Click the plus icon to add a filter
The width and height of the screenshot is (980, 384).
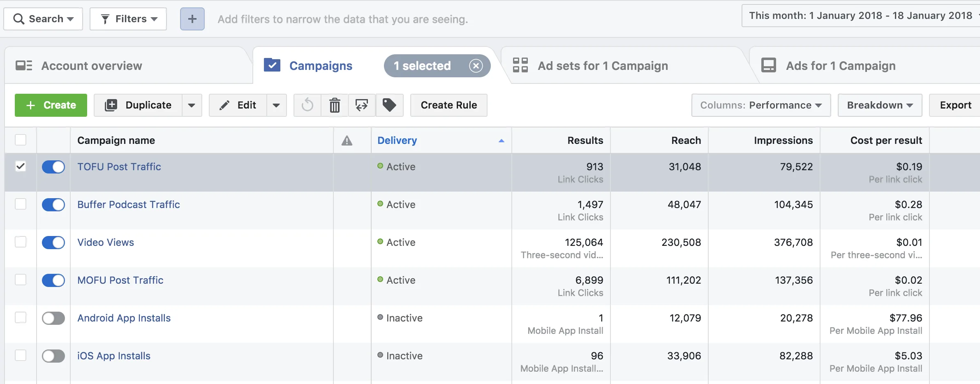point(192,19)
